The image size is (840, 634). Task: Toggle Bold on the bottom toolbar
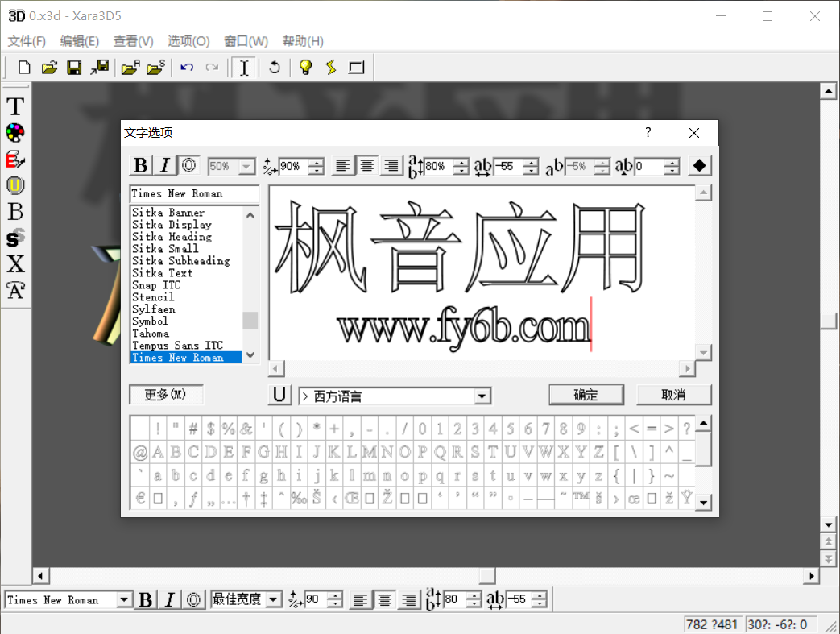point(146,599)
